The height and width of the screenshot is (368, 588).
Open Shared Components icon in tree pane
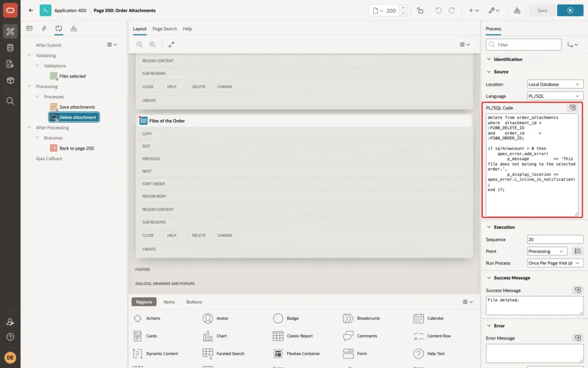(73, 29)
